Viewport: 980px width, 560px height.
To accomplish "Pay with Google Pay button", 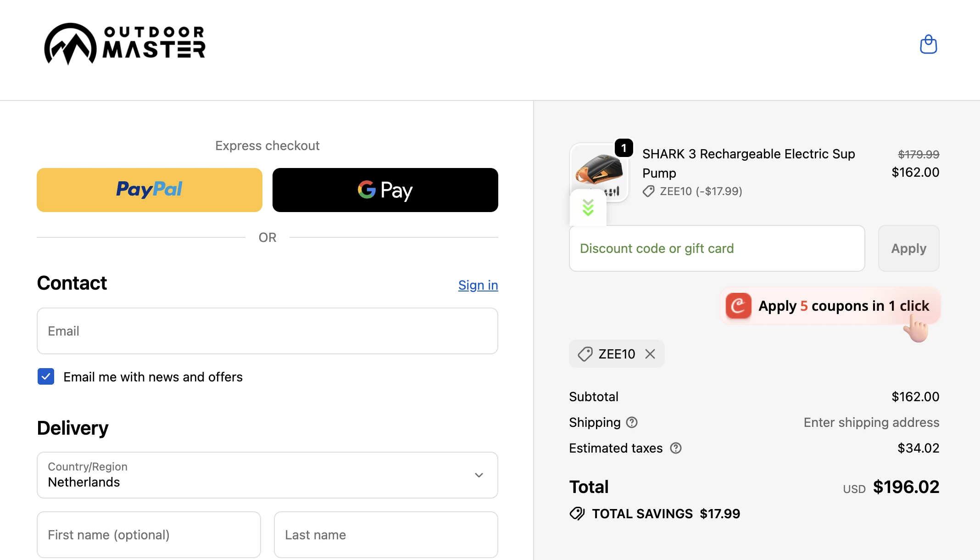I will coord(385,190).
